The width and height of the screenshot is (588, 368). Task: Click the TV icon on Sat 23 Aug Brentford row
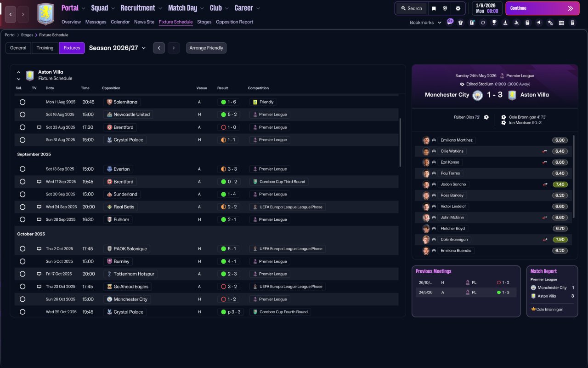[39, 127]
